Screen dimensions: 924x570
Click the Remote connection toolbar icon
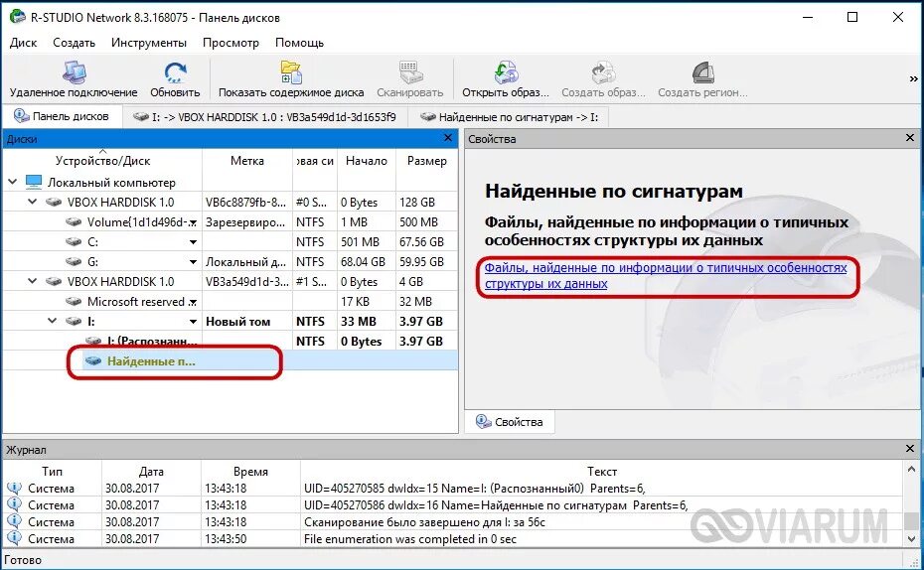[75, 72]
